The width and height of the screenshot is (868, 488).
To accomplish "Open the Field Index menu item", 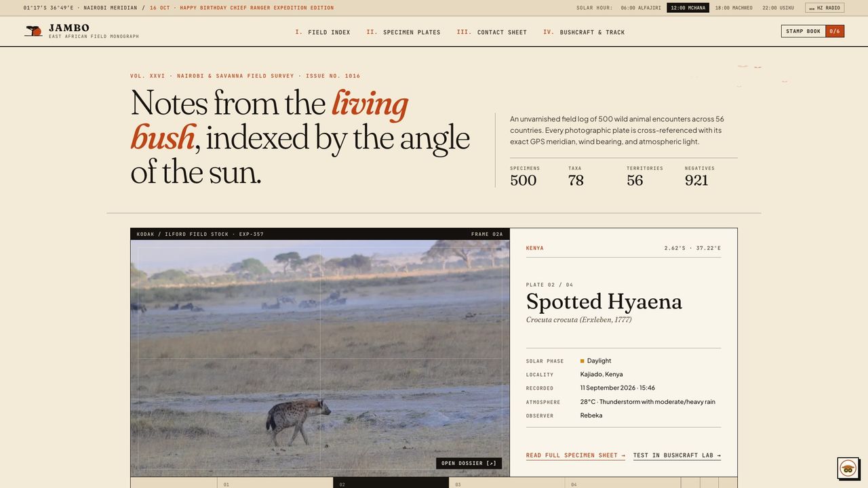I will [323, 32].
